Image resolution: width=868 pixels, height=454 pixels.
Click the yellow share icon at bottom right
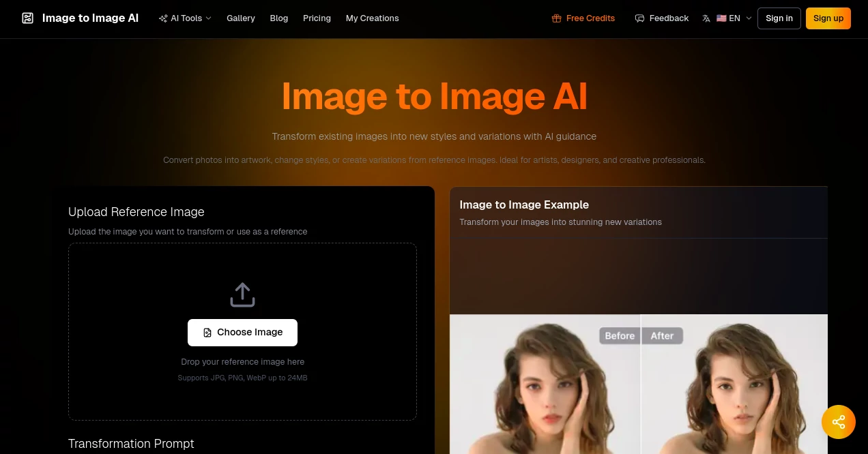click(x=839, y=422)
